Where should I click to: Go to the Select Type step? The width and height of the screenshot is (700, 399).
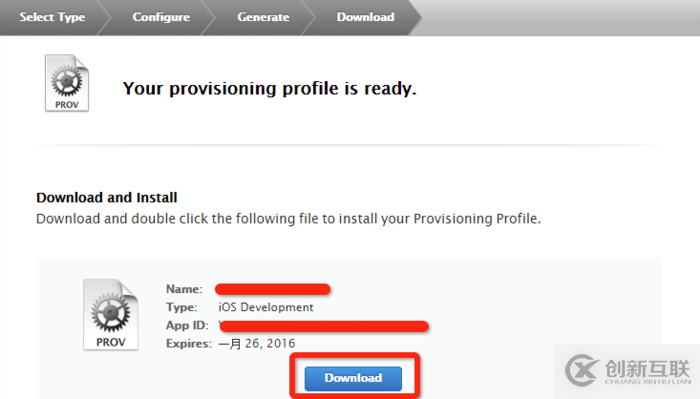pos(52,17)
